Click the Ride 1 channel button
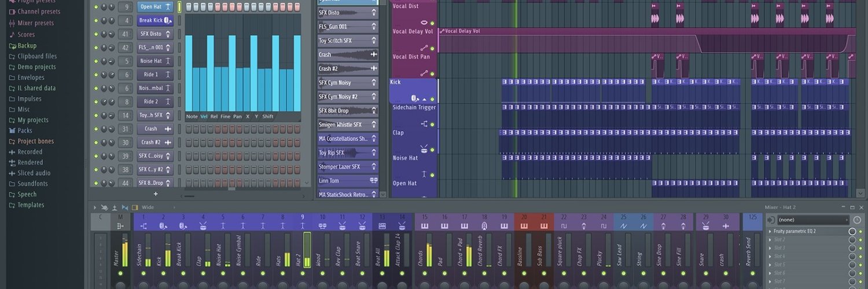Viewport: 868px width, 289px height. click(x=155, y=75)
